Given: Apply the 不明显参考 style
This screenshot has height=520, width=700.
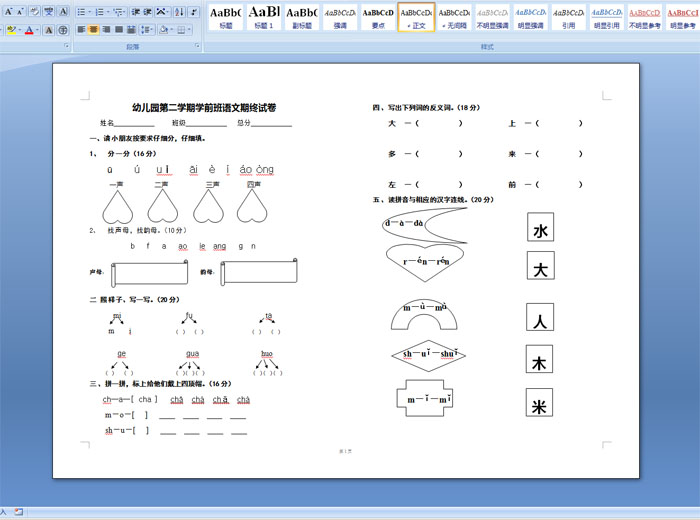Looking at the screenshot, I should (645, 18).
